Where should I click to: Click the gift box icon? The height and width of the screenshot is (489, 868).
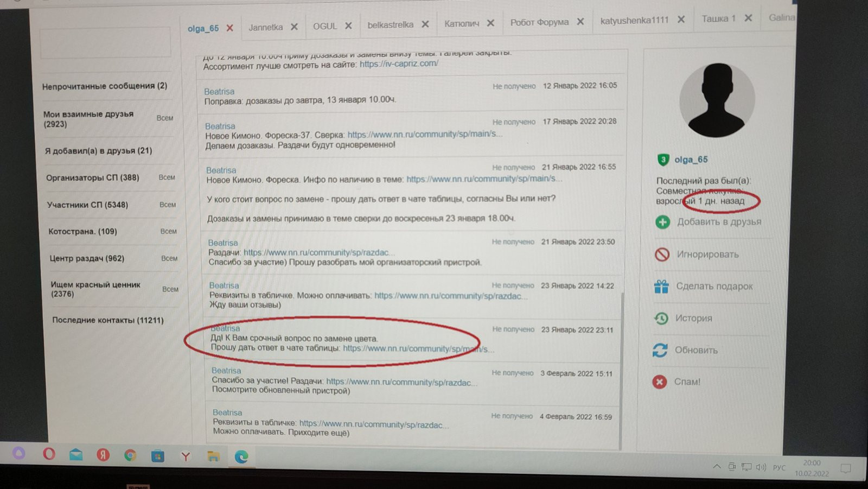tap(661, 286)
